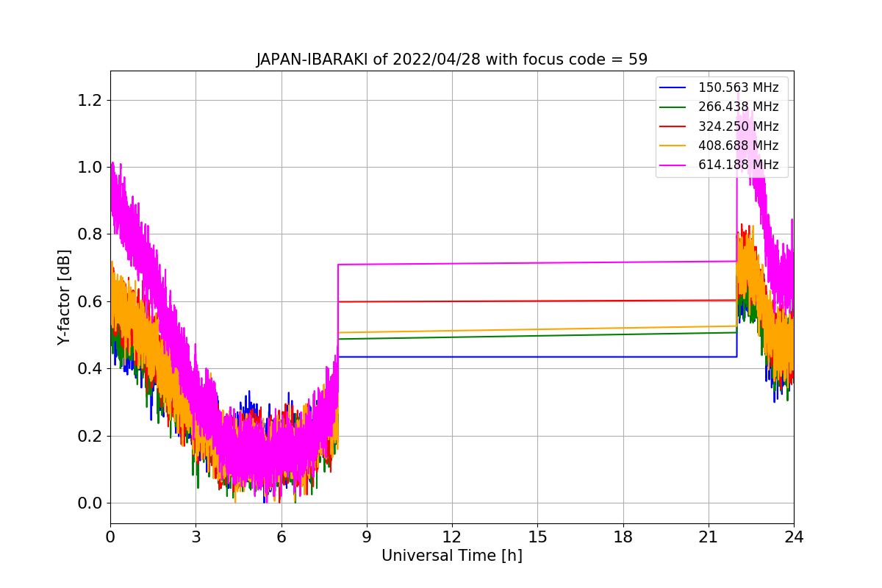Click the green line sample in the legend

tap(673, 107)
